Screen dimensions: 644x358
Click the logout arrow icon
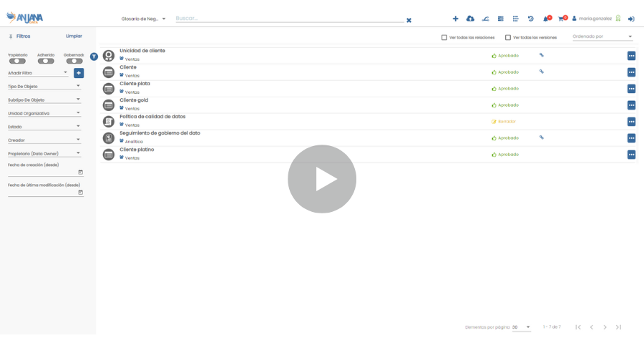tap(631, 19)
